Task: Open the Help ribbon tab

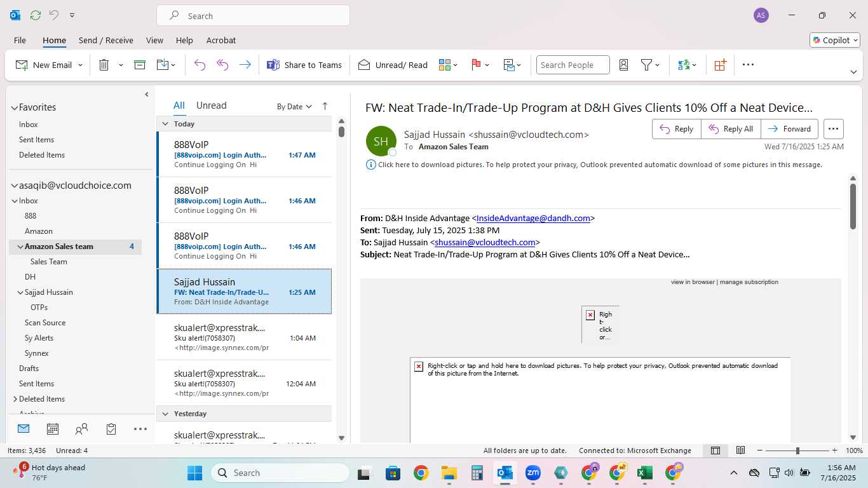Action: point(184,40)
